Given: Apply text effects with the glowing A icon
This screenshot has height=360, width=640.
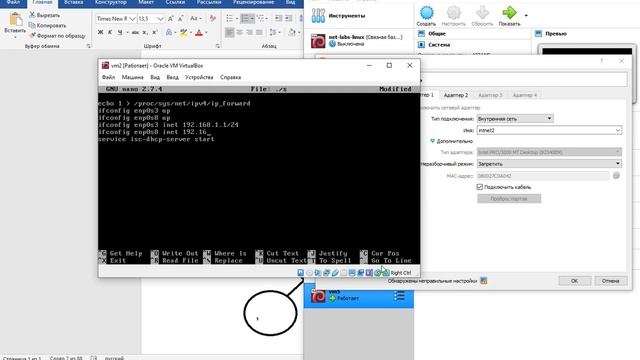Looking at the screenshot, I should coord(169,32).
